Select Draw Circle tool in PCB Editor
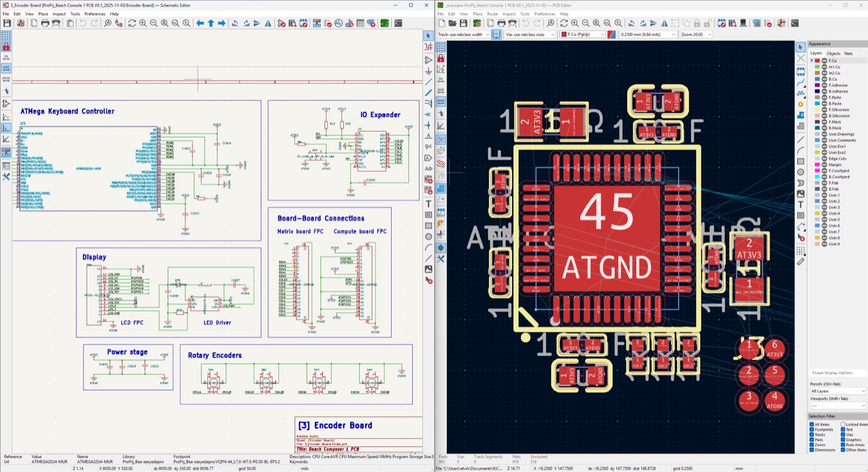868x472 pixels. (801, 172)
